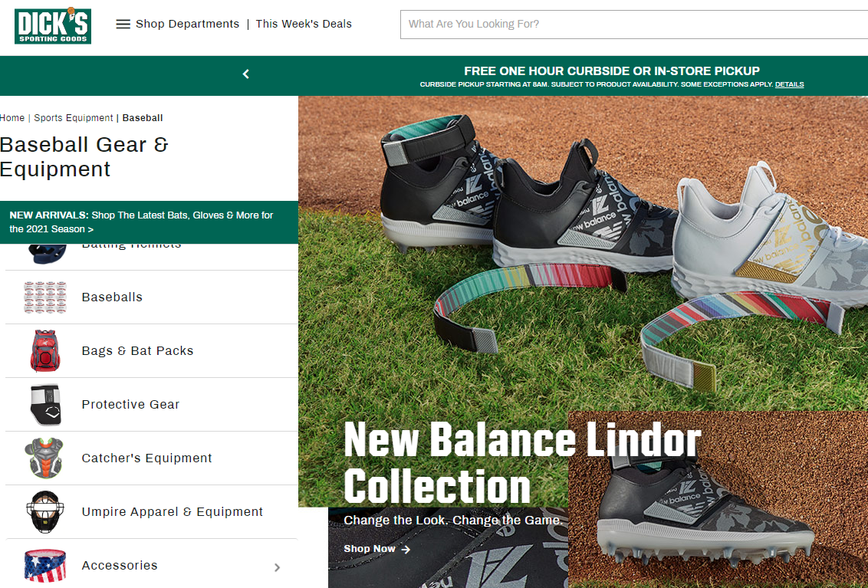The height and width of the screenshot is (588, 868).
Task: Go to Home breadcrumb
Action: click(12, 118)
